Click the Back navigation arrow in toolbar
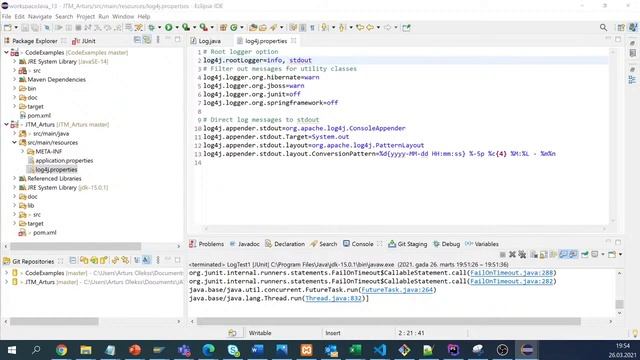640x360 pixels. coord(370,27)
